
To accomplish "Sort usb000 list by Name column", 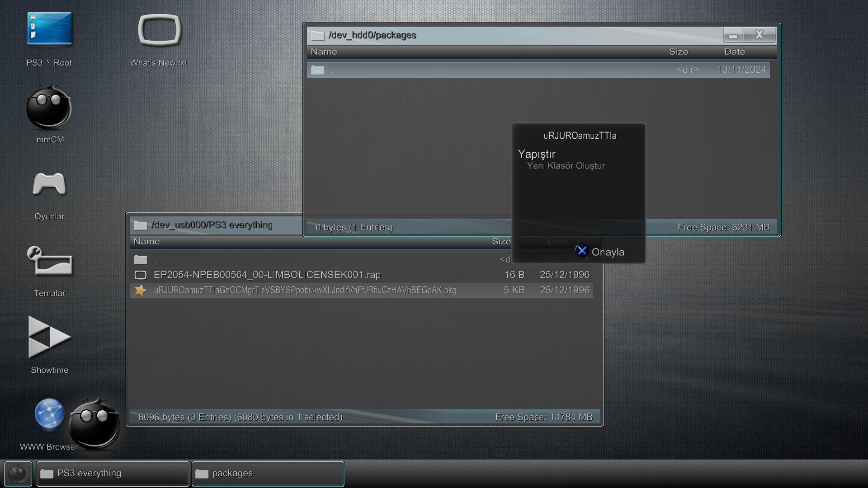I will (x=146, y=241).
